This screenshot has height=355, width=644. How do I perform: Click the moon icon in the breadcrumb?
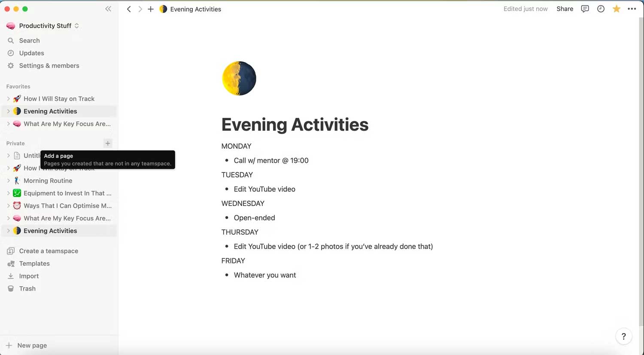coord(163,9)
